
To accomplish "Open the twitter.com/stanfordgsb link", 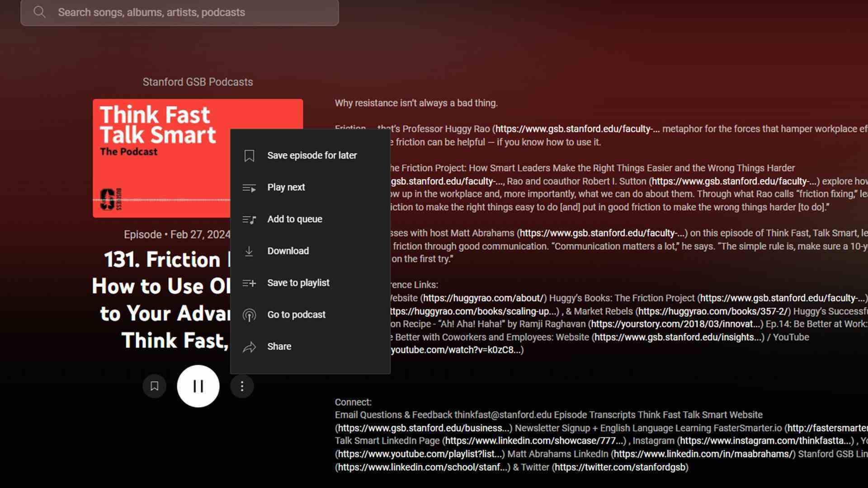I will (x=620, y=467).
